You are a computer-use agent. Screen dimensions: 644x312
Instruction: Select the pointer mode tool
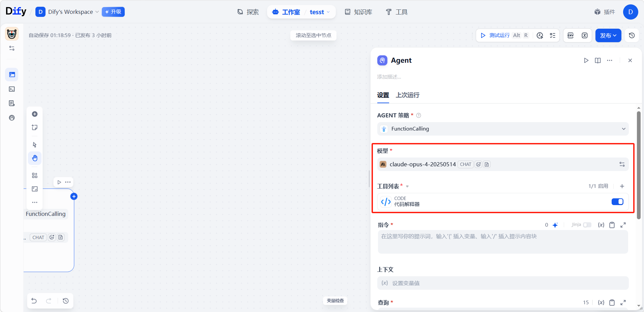tap(35, 145)
